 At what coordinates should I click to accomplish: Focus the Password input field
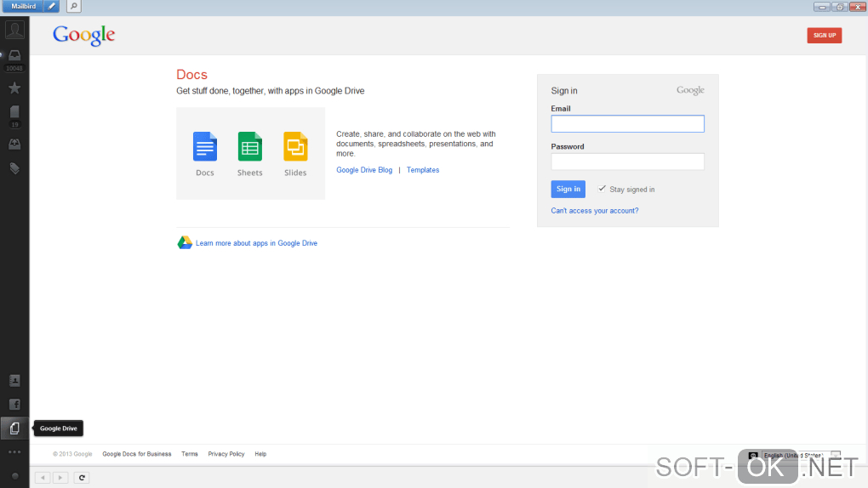628,162
